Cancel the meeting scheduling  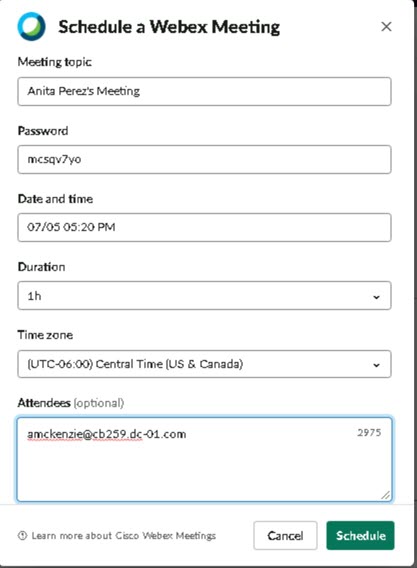click(285, 535)
